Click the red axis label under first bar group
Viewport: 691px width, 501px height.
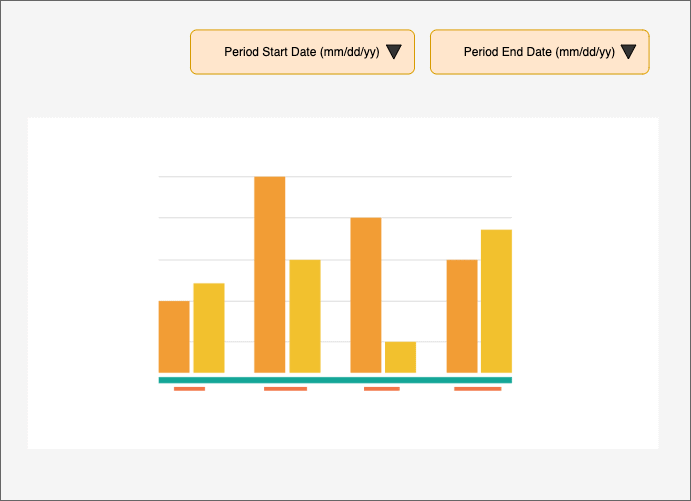pos(189,389)
